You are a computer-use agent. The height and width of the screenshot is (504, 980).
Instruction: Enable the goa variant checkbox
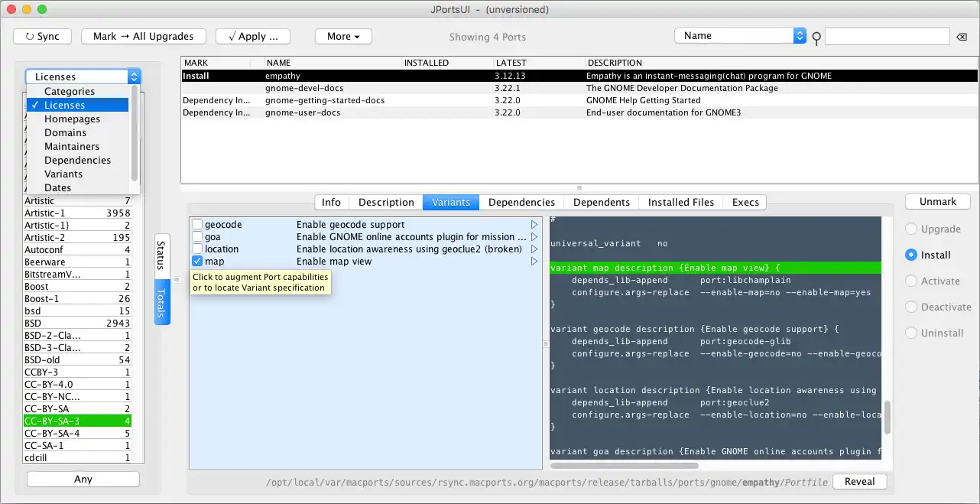(x=197, y=237)
